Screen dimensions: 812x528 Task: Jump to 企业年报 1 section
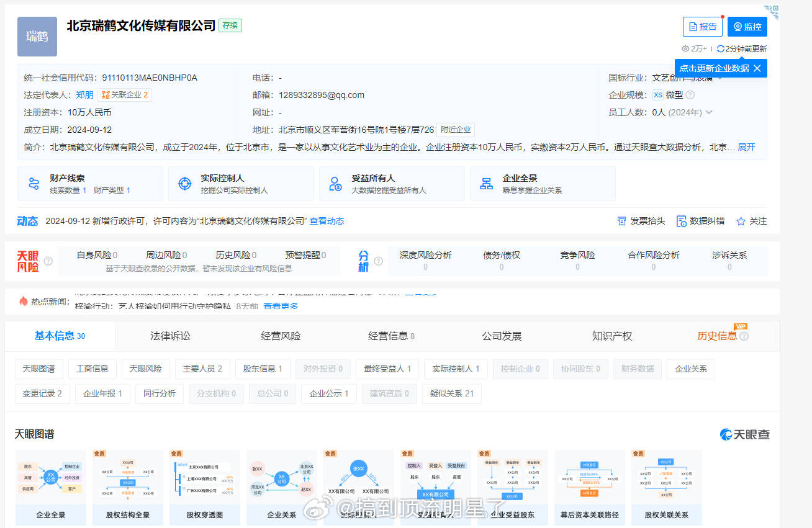tap(102, 393)
